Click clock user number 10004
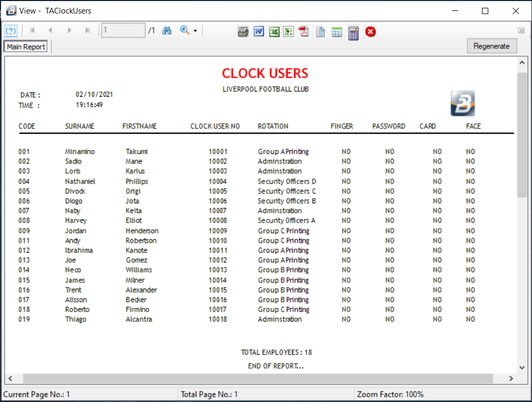The width and height of the screenshot is (532, 402). 218,181
